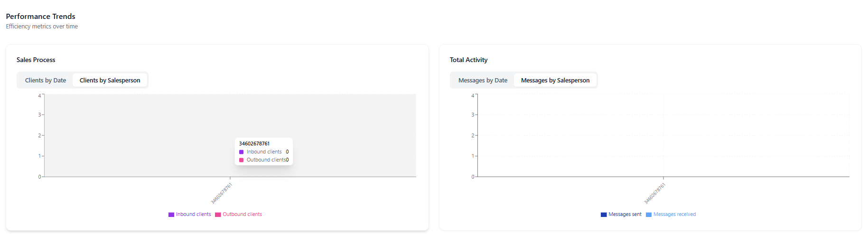
Task: Click the Performance Trends heading
Action: pyautogui.click(x=40, y=16)
